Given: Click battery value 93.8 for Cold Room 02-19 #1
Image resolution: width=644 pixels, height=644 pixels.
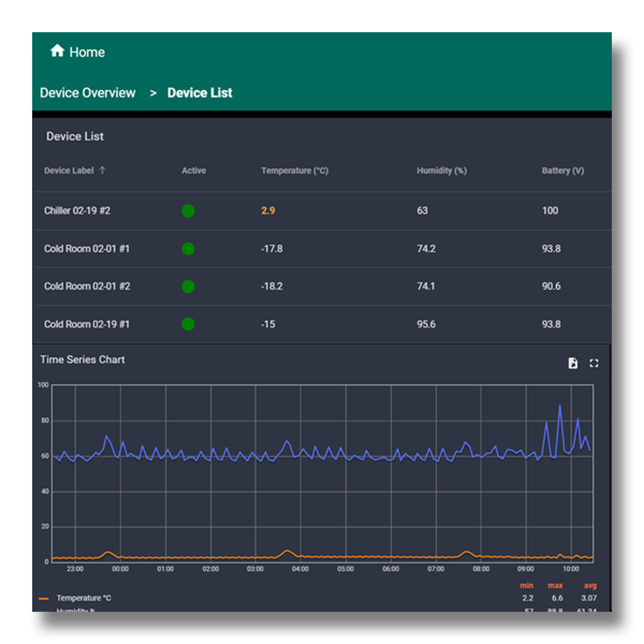Looking at the screenshot, I should [551, 324].
